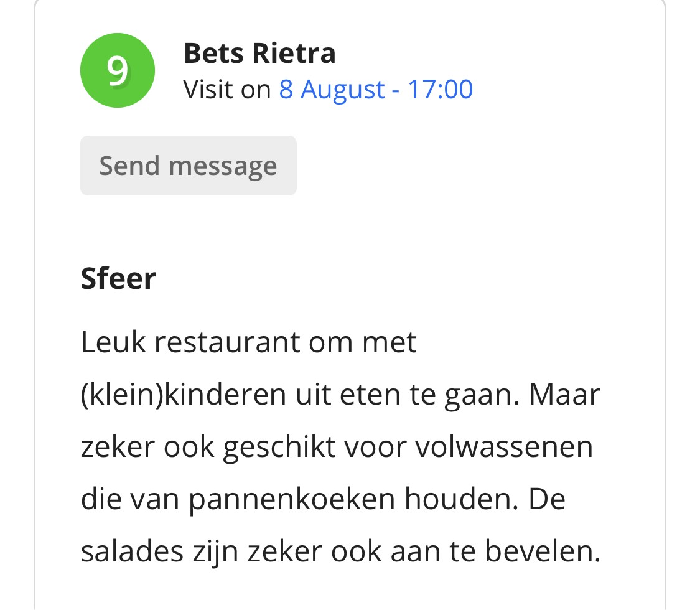The width and height of the screenshot is (700, 610).
Task: Click the 'Visit on' label text
Action: coord(226,89)
